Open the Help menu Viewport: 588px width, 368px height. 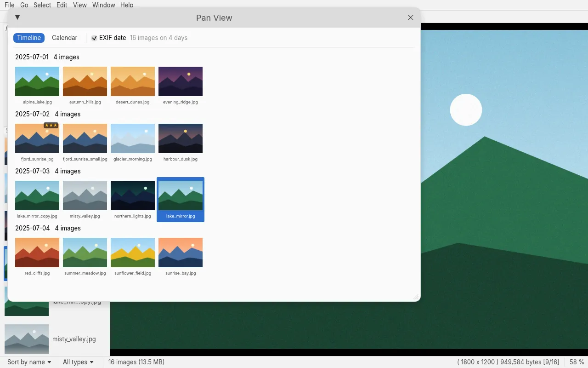[x=127, y=5]
